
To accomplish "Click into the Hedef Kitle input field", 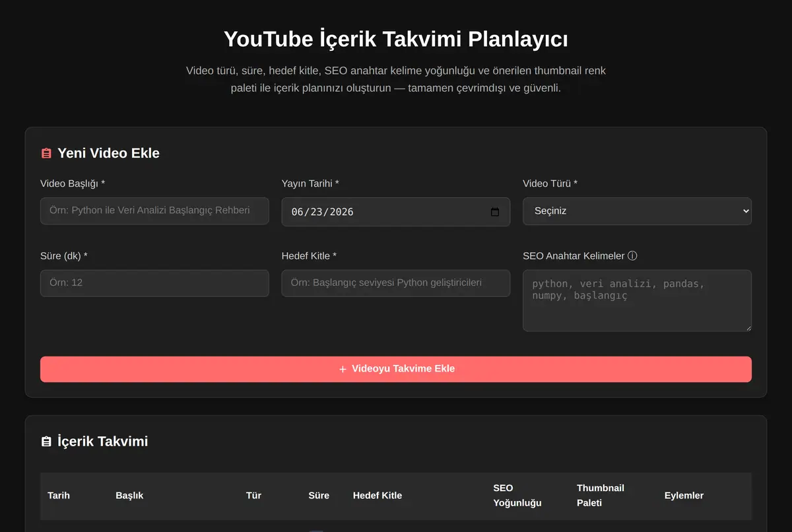I will click(396, 283).
